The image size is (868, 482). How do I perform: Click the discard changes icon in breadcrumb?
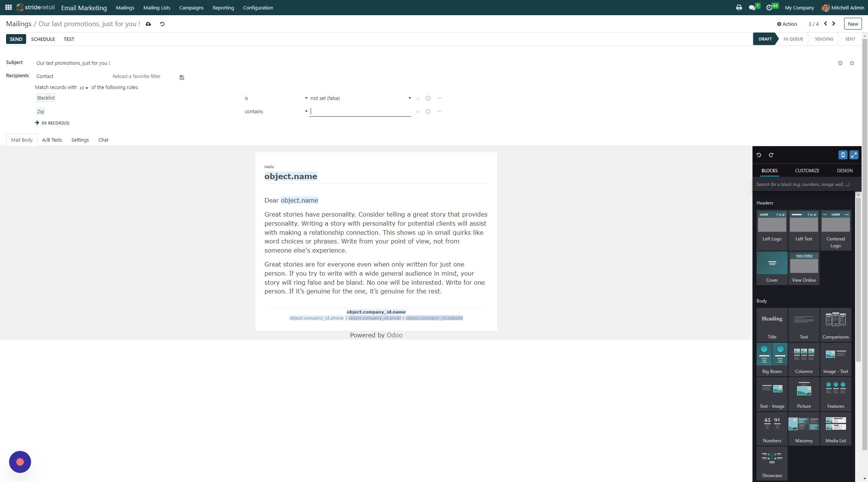[x=162, y=24]
